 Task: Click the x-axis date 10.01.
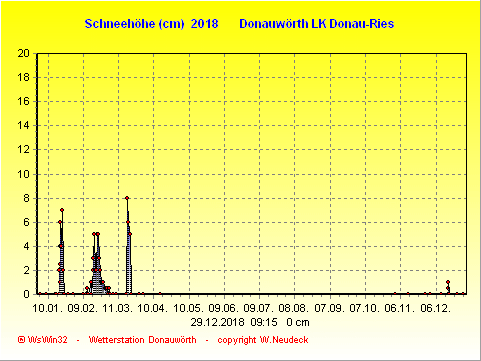point(48,308)
